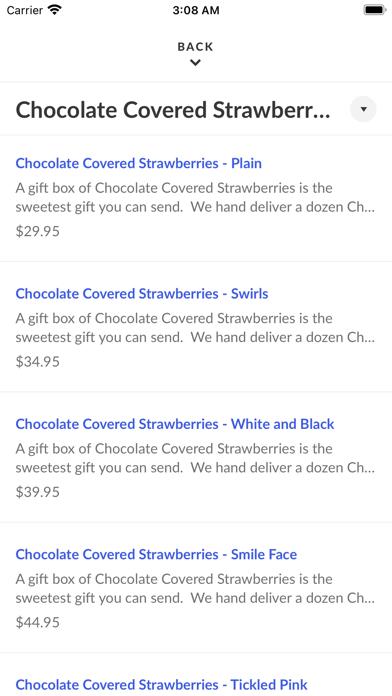Image resolution: width=392 pixels, height=696 pixels.
Task: Select the Swirls item description text
Action: tap(195, 328)
